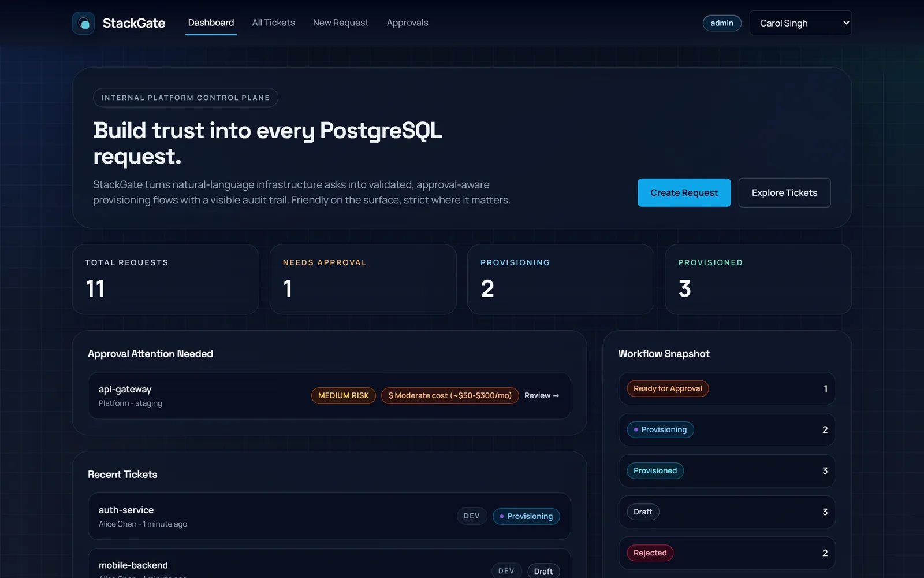Click the Create Request button
Image resolution: width=924 pixels, height=578 pixels.
tap(684, 192)
